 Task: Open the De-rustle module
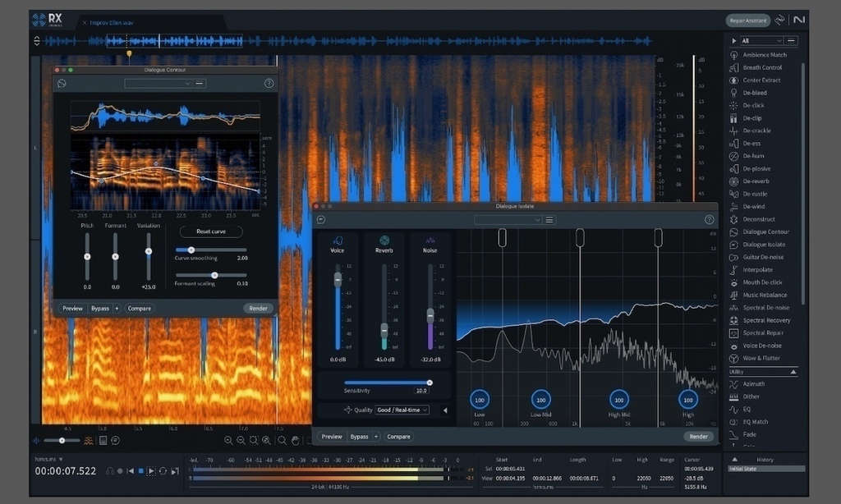[748, 194]
